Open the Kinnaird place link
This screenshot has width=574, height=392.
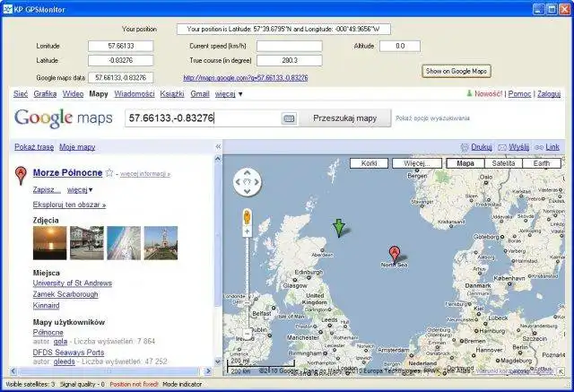coord(46,305)
